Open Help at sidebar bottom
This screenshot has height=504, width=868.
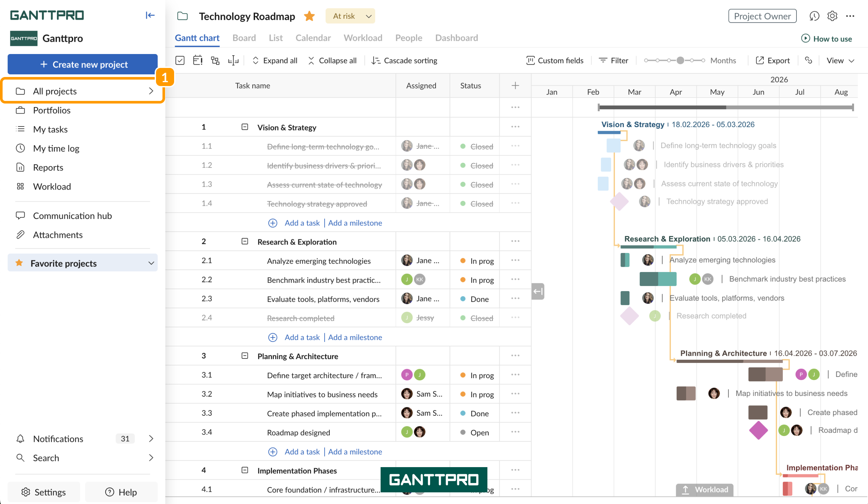coord(121,492)
